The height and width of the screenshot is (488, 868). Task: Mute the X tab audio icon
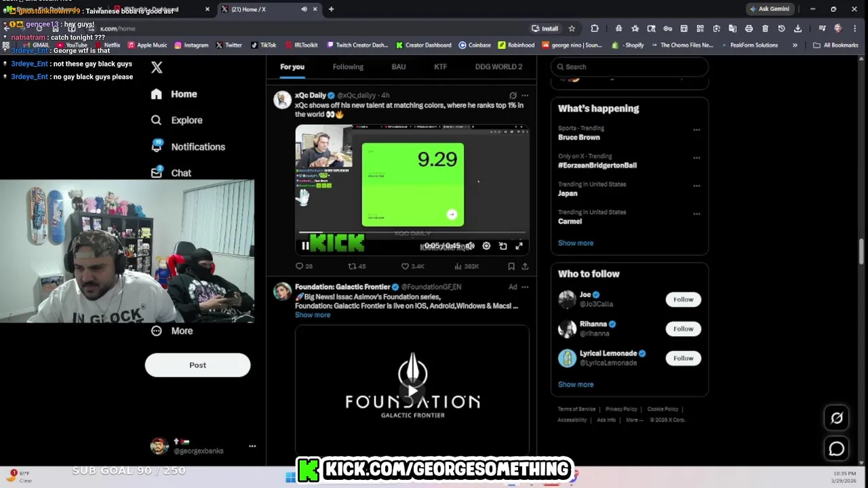click(x=304, y=9)
